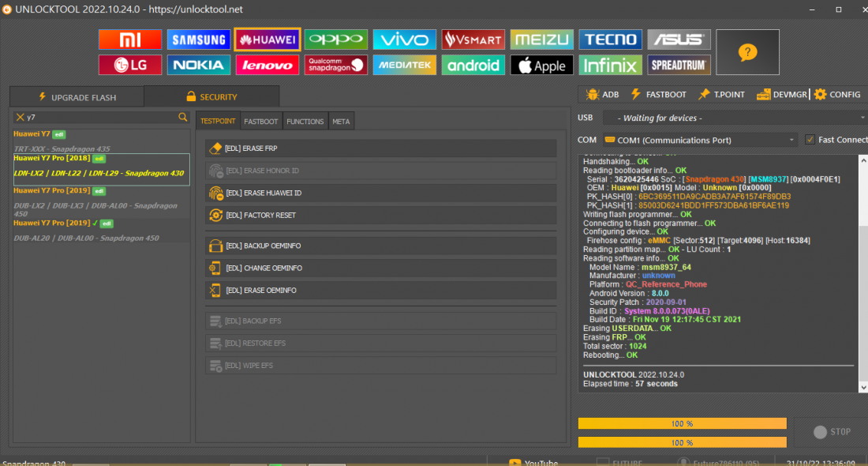Click Elapsed time 57 seconds log line

pyautogui.click(x=630, y=383)
